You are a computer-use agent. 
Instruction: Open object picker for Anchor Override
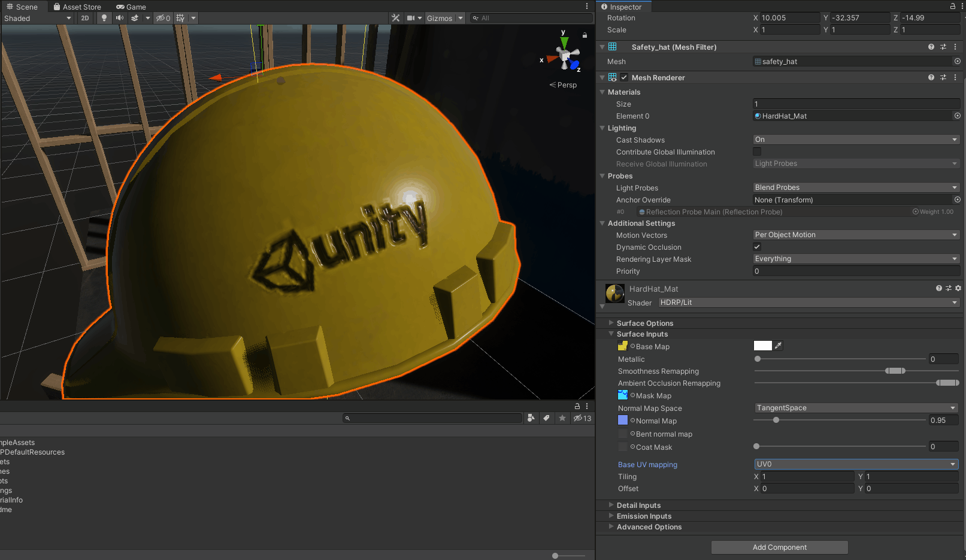957,199
